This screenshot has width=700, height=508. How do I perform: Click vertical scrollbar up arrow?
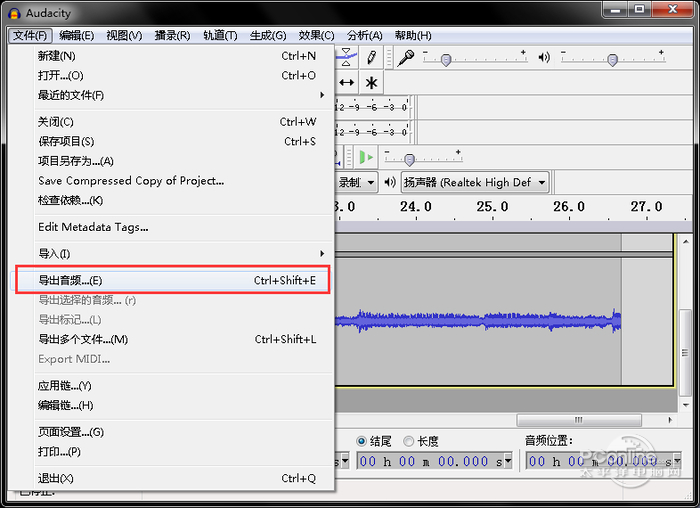pyautogui.click(x=686, y=242)
